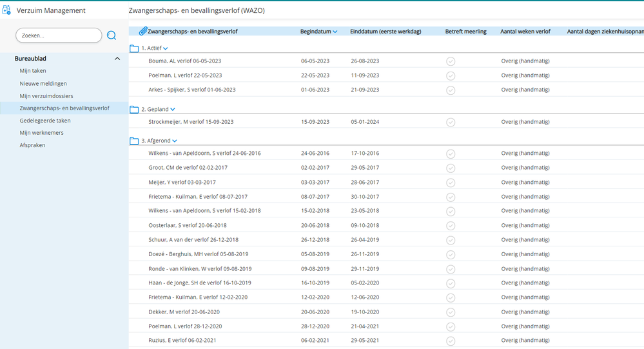Click Overig (handmatig) in Strockmeijer row
The height and width of the screenshot is (349, 644).
point(525,122)
